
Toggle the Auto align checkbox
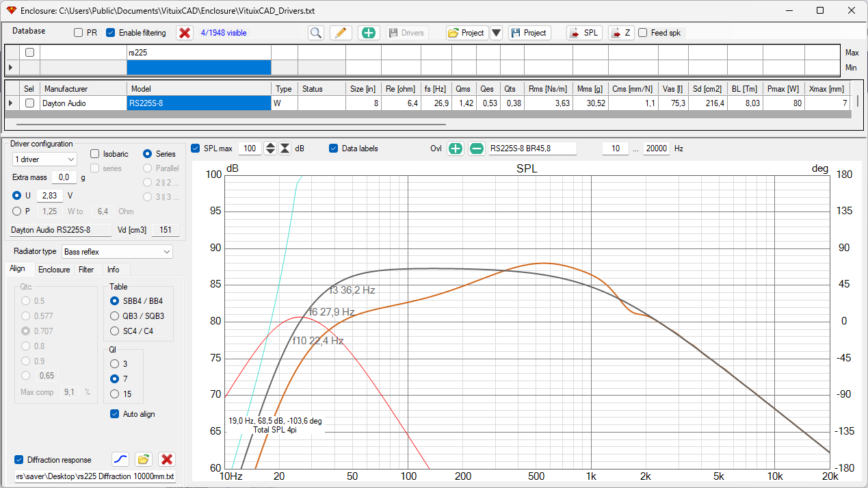(115, 414)
